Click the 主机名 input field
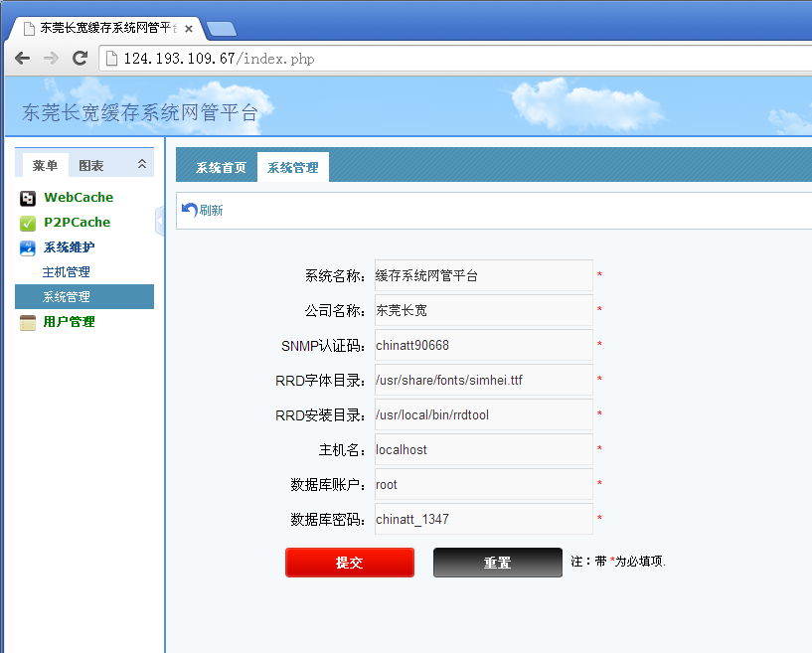Viewport: 812px width, 653px height. pyautogui.click(x=484, y=449)
